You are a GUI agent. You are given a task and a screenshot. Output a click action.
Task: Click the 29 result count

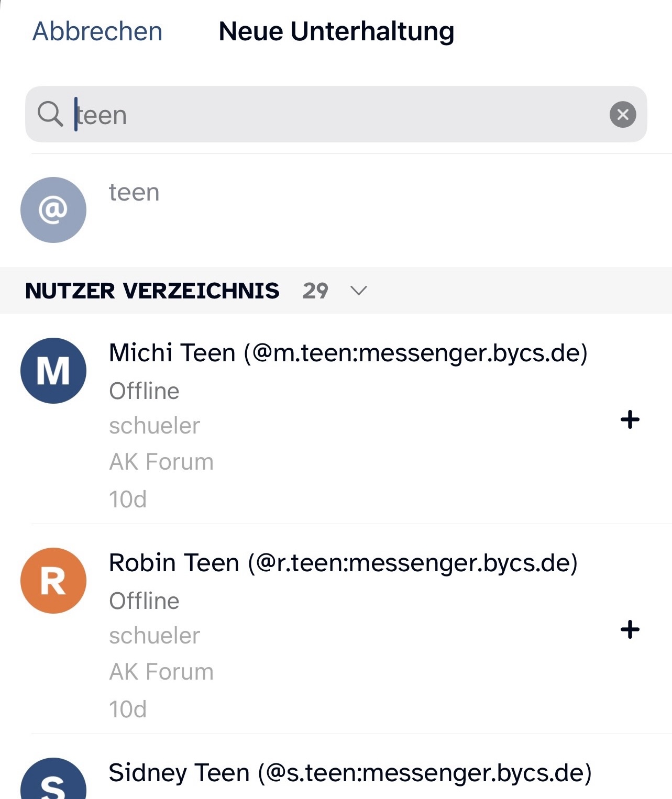click(x=315, y=291)
